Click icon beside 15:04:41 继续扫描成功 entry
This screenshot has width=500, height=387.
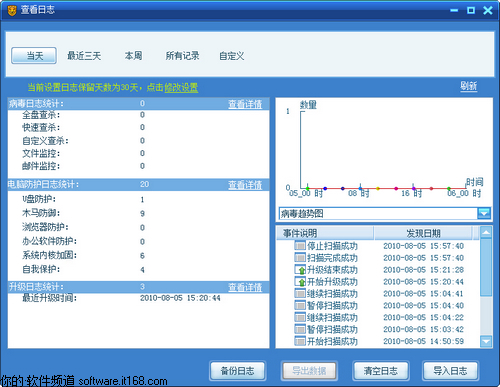click(x=300, y=294)
